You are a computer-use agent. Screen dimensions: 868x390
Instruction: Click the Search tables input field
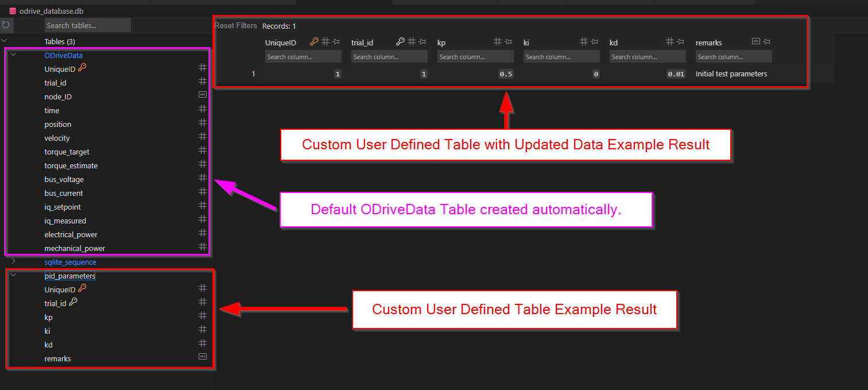tap(87, 25)
